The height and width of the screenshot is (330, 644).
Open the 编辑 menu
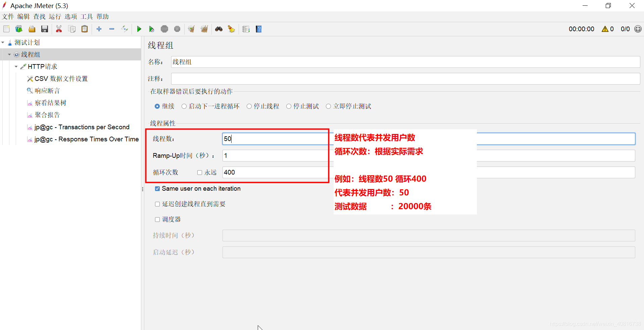tap(23, 16)
